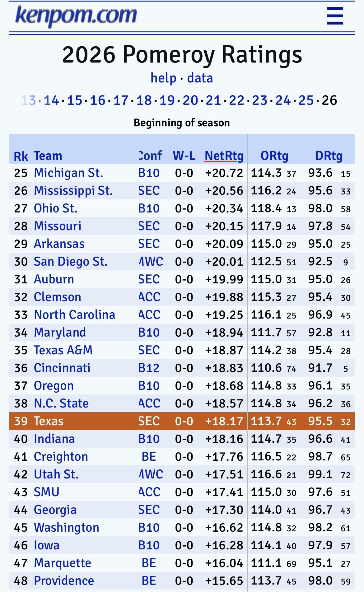Open Creighton's BE conference link
The height and width of the screenshot is (592, 364).
(x=149, y=457)
